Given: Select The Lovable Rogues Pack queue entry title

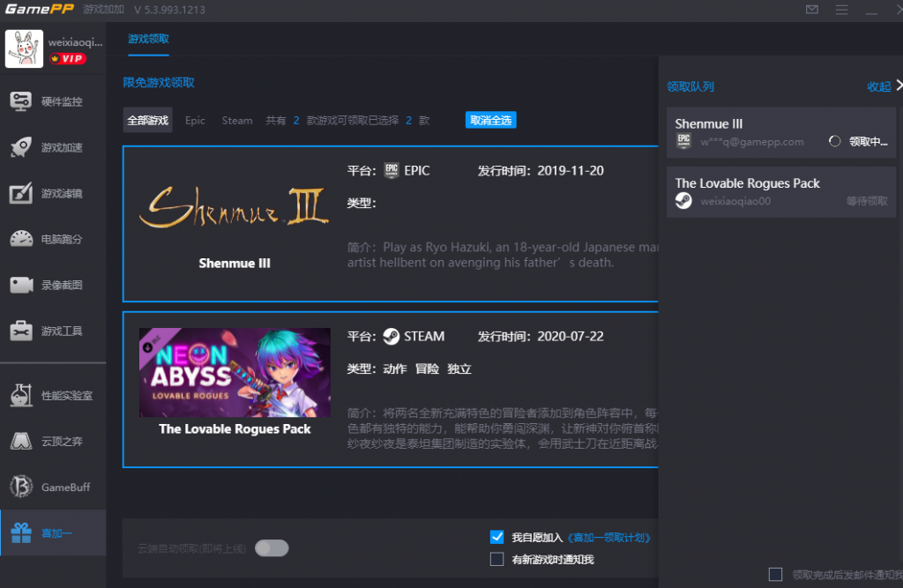Looking at the screenshot, I should (x=748, y=183).
